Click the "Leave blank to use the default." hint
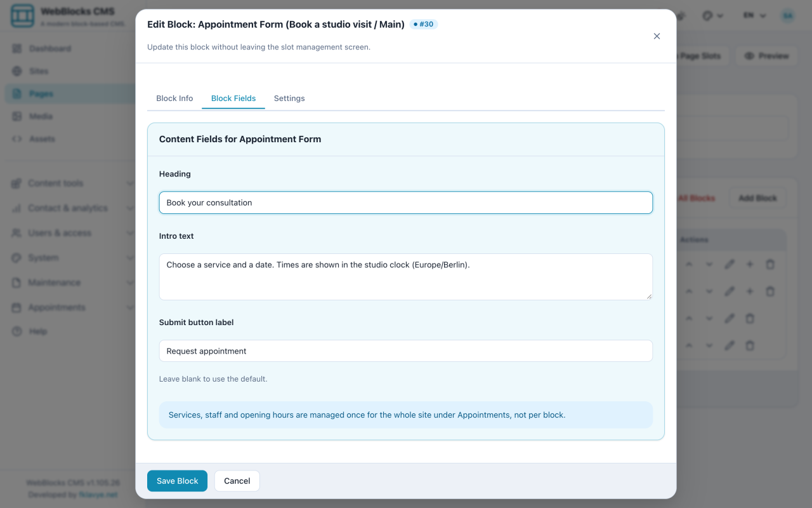Screen dimensions: 812x508 pos(213,379)
